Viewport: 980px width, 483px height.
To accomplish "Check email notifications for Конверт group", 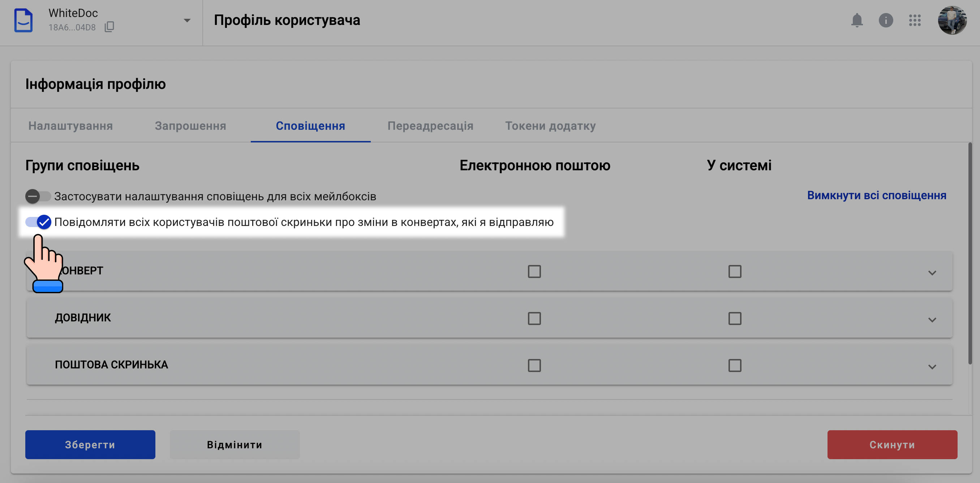I will (x=534, y=272).
